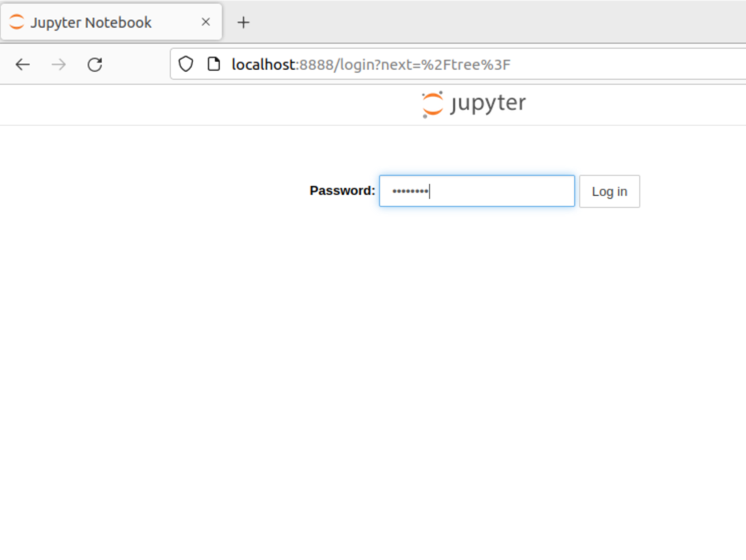Click the browser back arrow
Viewport: 746px width, 560px height.
(x=23, y=64)
